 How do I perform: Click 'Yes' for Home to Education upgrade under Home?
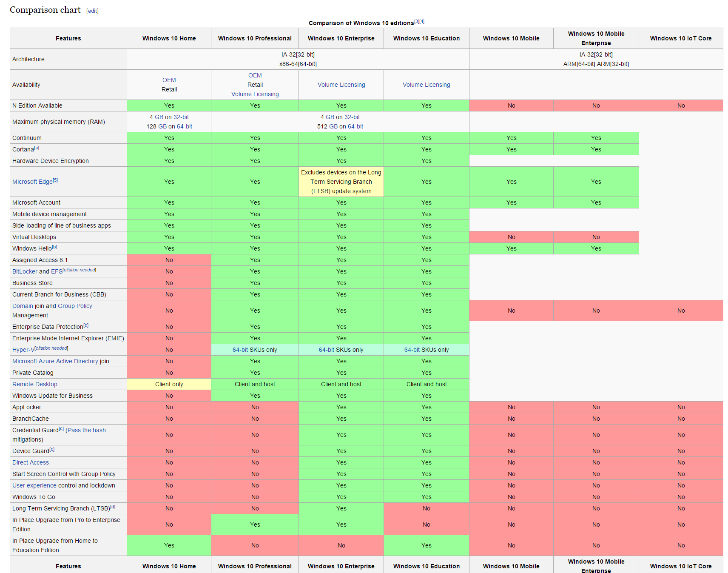(169, 545)
